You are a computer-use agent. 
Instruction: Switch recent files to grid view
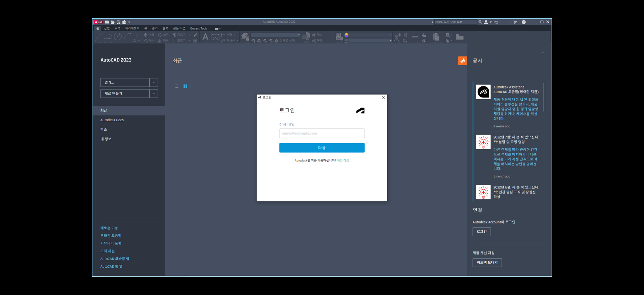pos(185,86)
